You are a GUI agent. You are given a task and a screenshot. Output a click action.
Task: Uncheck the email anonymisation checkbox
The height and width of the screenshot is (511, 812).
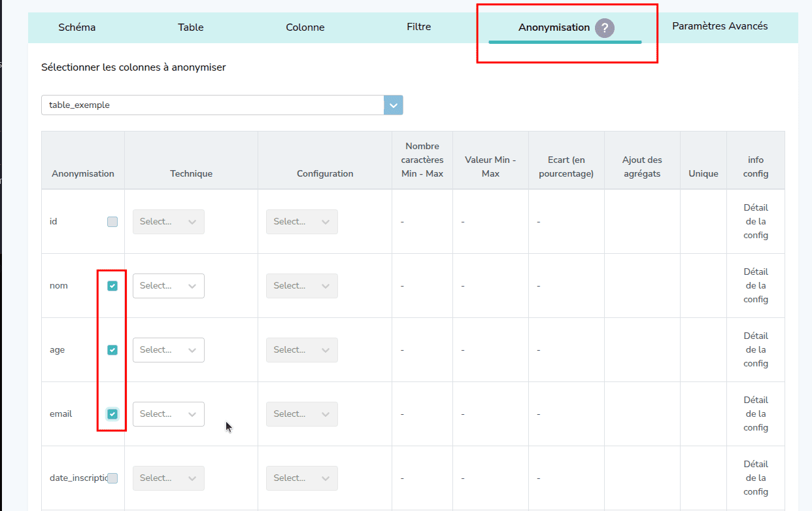pyautogui.click(x=112, y=414)
